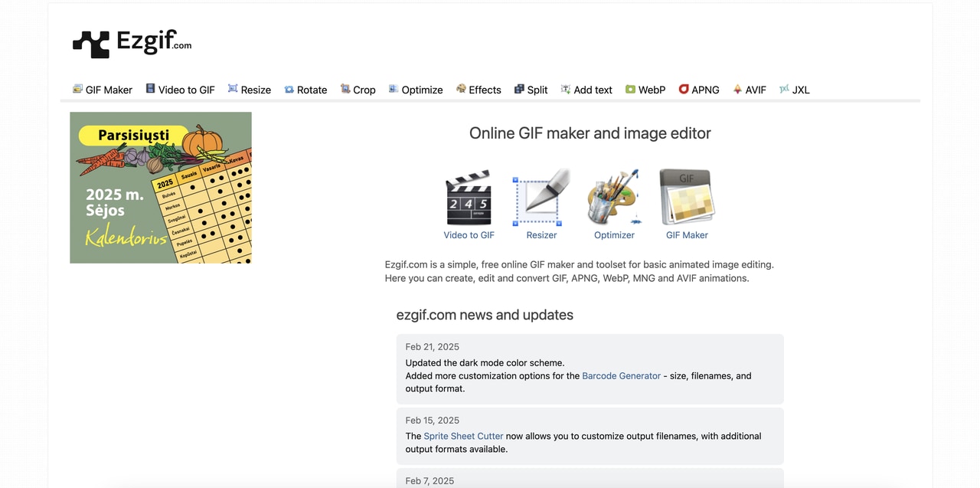Open the Effects menu item
980x488 pixels.
pos(479,90)
